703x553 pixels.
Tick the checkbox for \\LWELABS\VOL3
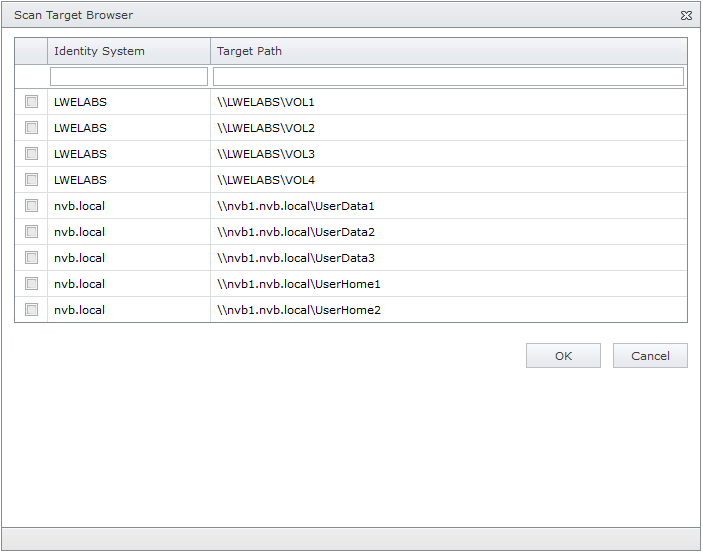32,154
